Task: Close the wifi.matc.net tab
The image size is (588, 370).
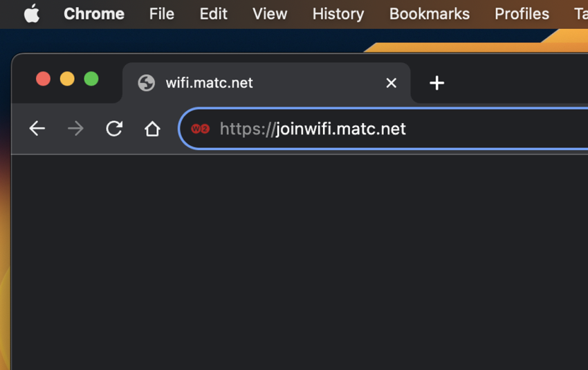Action: (391, 83)
